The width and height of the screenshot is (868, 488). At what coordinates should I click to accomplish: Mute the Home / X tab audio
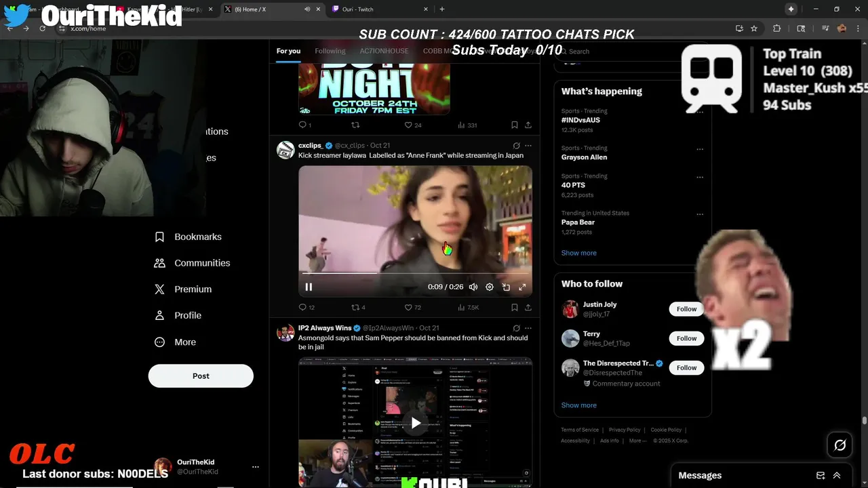(x=307, y=9)
